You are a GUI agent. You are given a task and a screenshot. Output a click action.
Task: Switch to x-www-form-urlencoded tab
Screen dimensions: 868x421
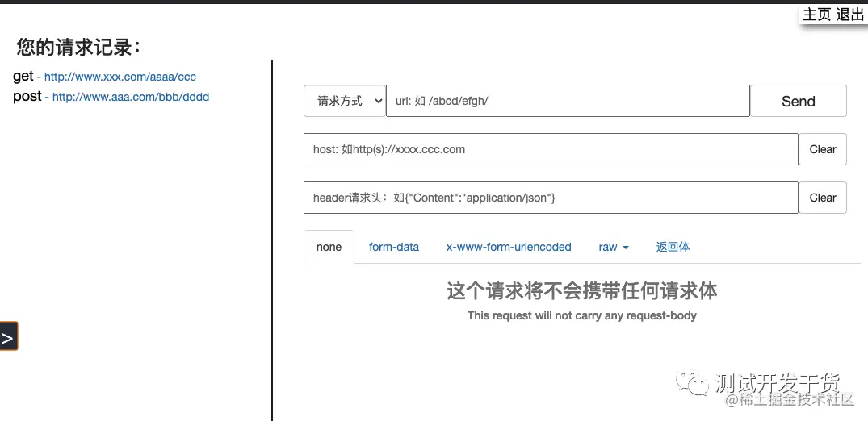(x=509, y=247)
